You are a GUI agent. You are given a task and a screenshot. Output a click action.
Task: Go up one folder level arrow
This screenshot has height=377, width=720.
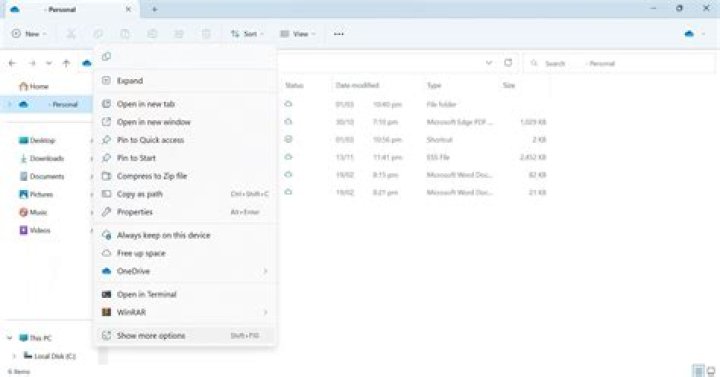[x=66, y=63]
